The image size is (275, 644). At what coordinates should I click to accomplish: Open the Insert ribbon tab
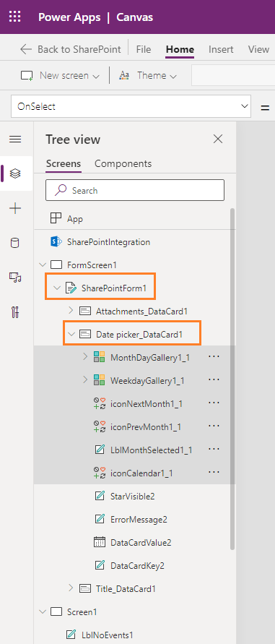pos(221,49)
